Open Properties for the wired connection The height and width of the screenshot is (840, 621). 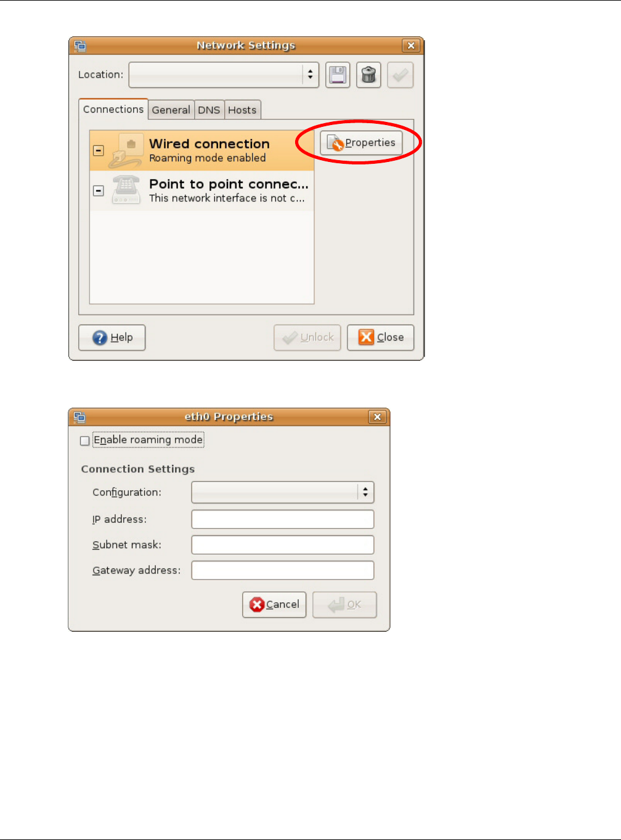click(361, 143)
